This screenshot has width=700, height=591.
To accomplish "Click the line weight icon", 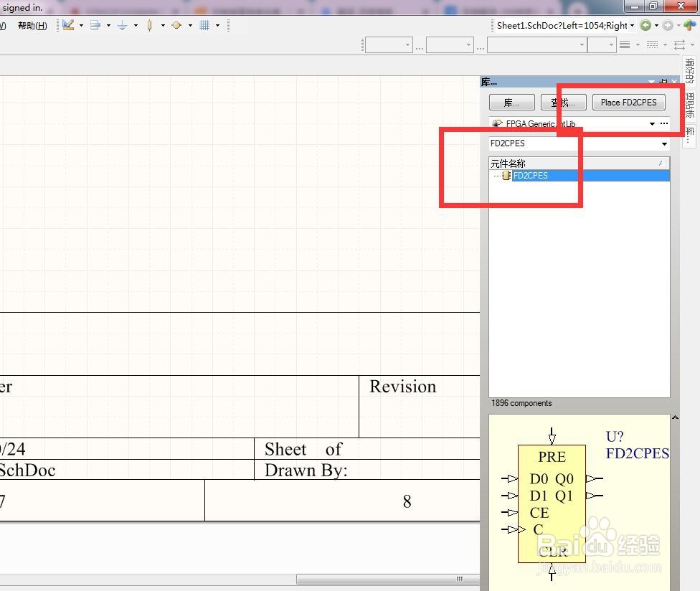I will pos(625,44).
